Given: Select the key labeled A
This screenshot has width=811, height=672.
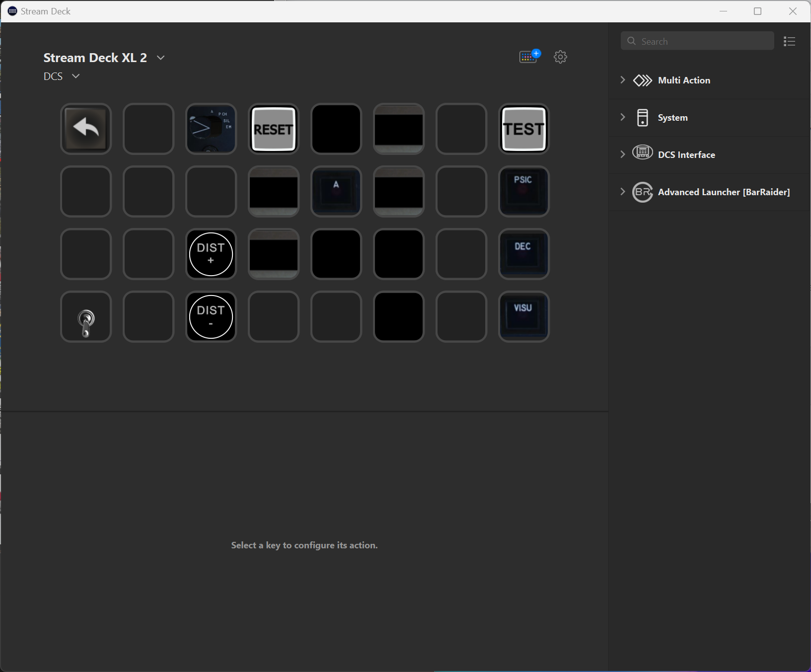Looking at the screenshot, I should click(336, 192).
